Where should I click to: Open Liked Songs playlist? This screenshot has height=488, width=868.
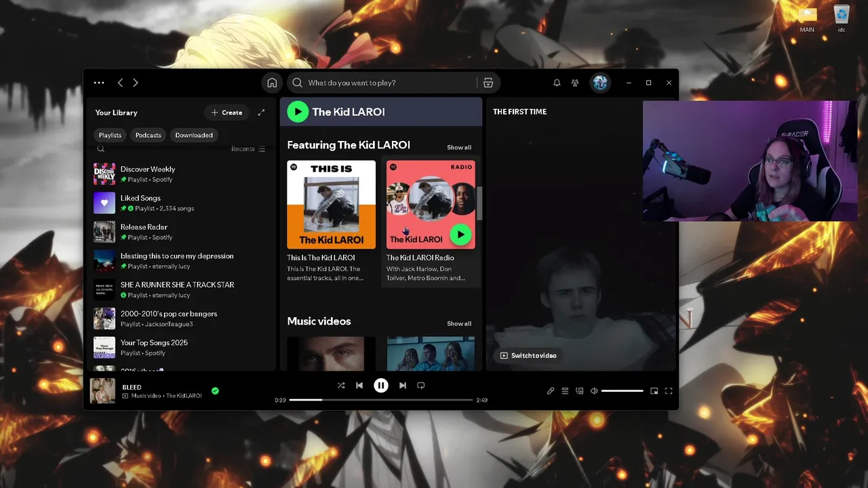tap(182, 203)
